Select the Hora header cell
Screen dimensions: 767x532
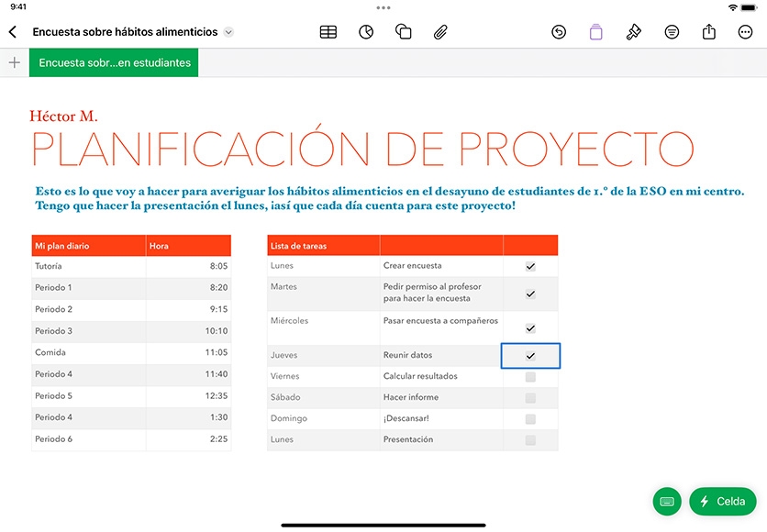(x=188, y=246)
